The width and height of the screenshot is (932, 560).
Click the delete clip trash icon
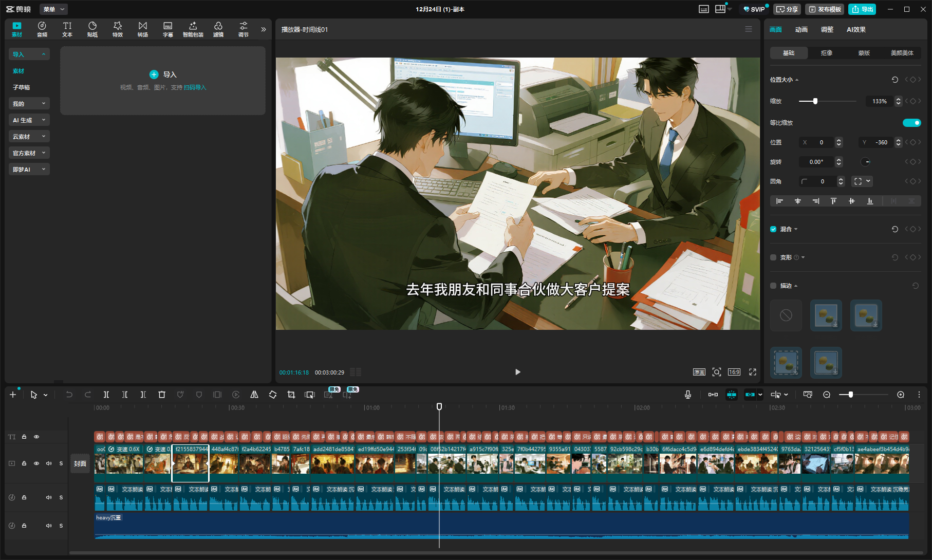[x=162, y=395]
